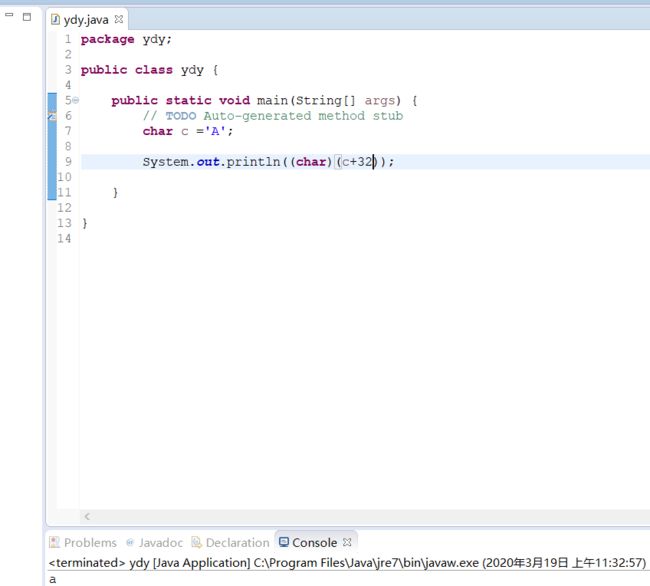Click 'void' keyword on line 5
The width and height of the screenshot is (650, 586).
point(234,100)
